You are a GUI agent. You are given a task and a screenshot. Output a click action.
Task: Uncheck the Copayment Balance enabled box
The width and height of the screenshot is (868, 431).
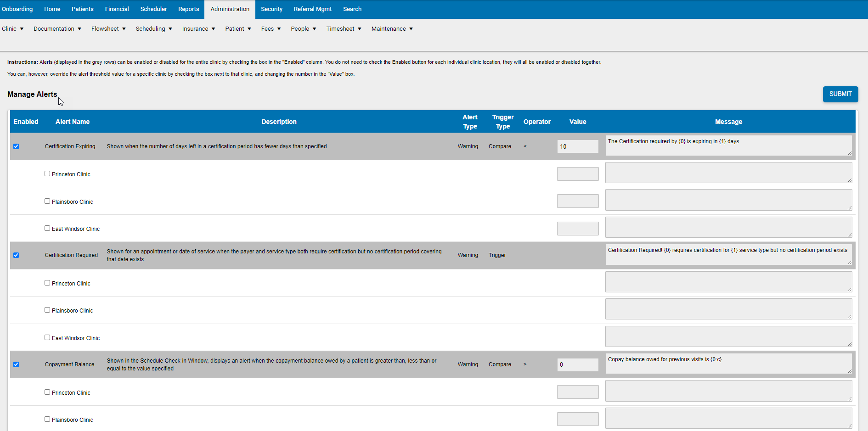(x=17, y=364)
